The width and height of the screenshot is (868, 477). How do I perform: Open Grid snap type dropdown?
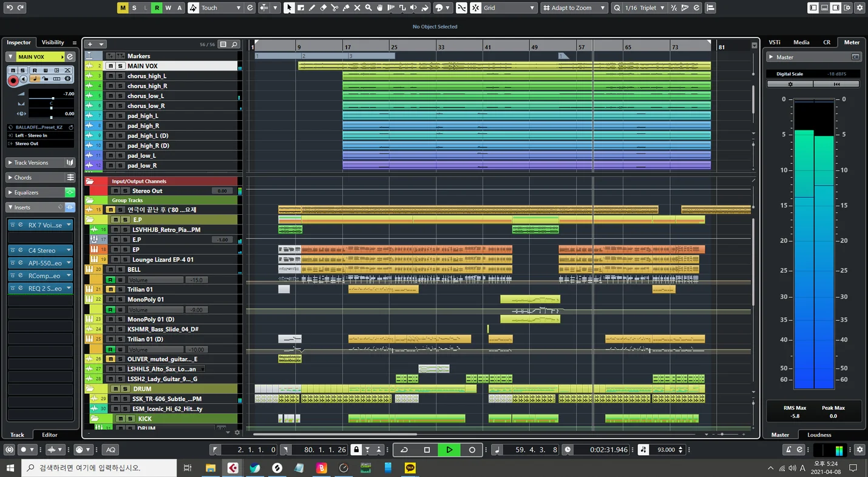[x=509, y=8]
